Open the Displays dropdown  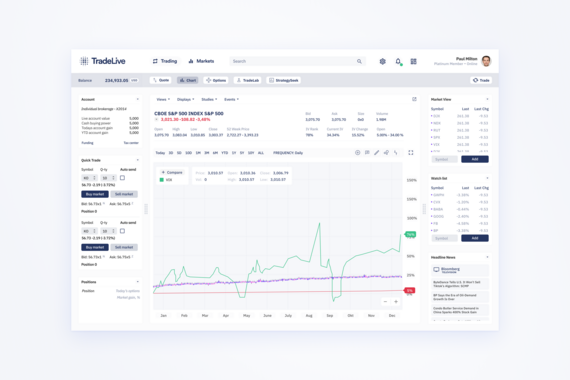(x=185, y=99)
